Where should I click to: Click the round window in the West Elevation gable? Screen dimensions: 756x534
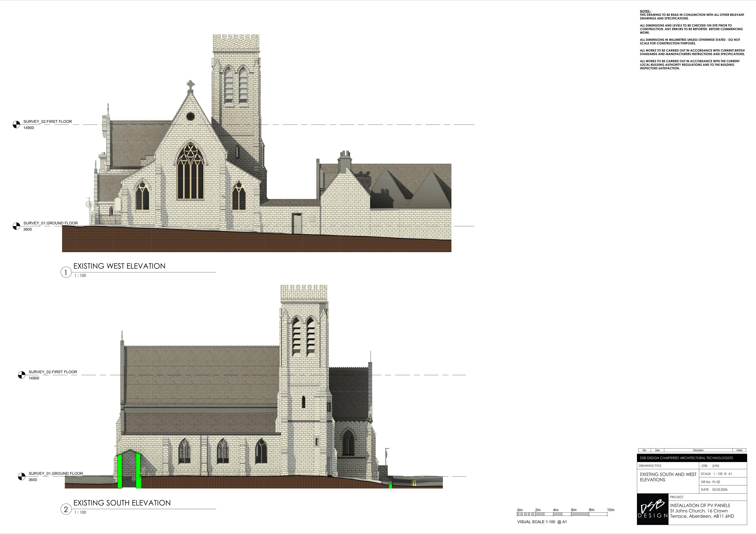click(x=190, y=116)
